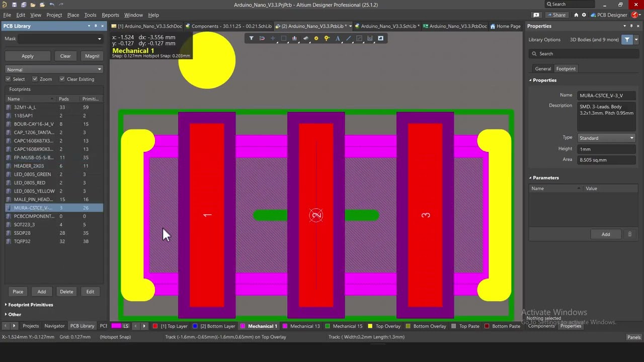Click the Delete footprint button
Screen dimensions: 644x362
[x=66, y=292]
